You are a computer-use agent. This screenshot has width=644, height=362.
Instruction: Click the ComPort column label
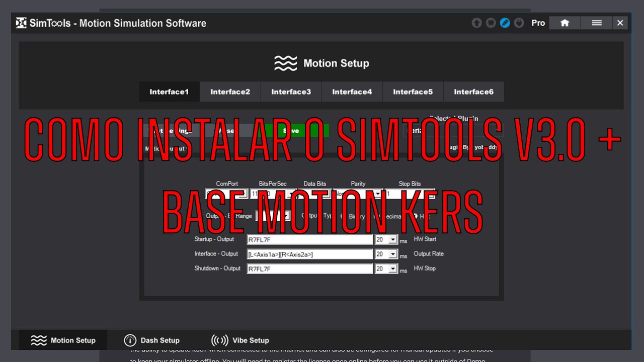tap(227, 184)
